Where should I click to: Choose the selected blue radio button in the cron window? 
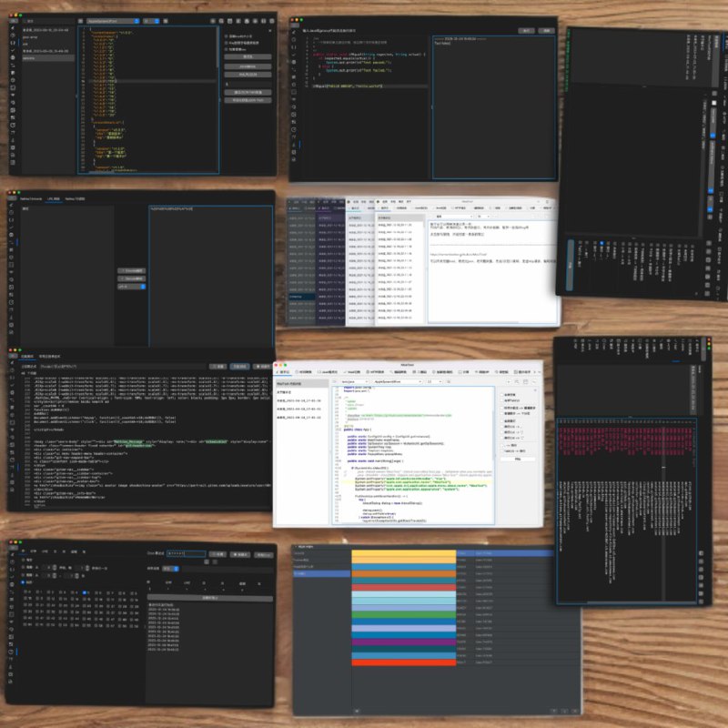[24, 582]
